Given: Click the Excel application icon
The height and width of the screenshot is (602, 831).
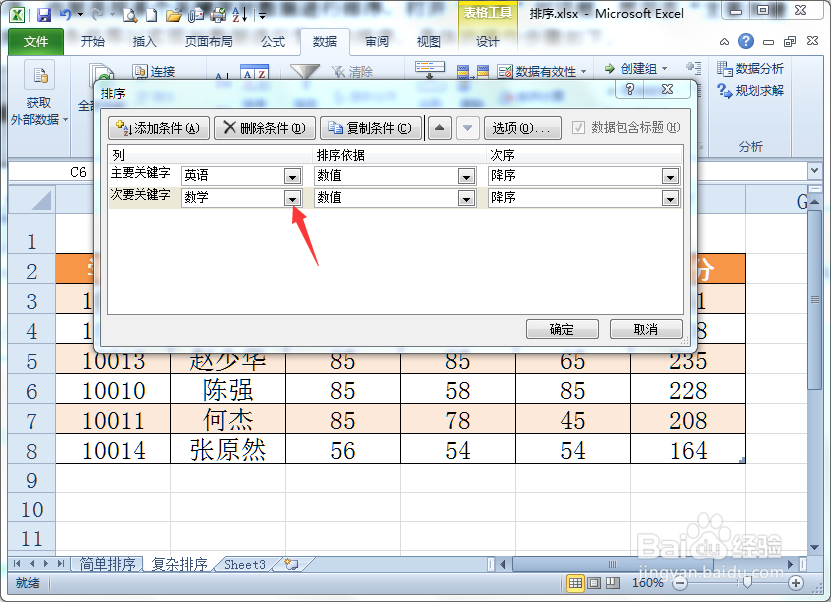Looking at the screenshot, I should pos(17,15).
